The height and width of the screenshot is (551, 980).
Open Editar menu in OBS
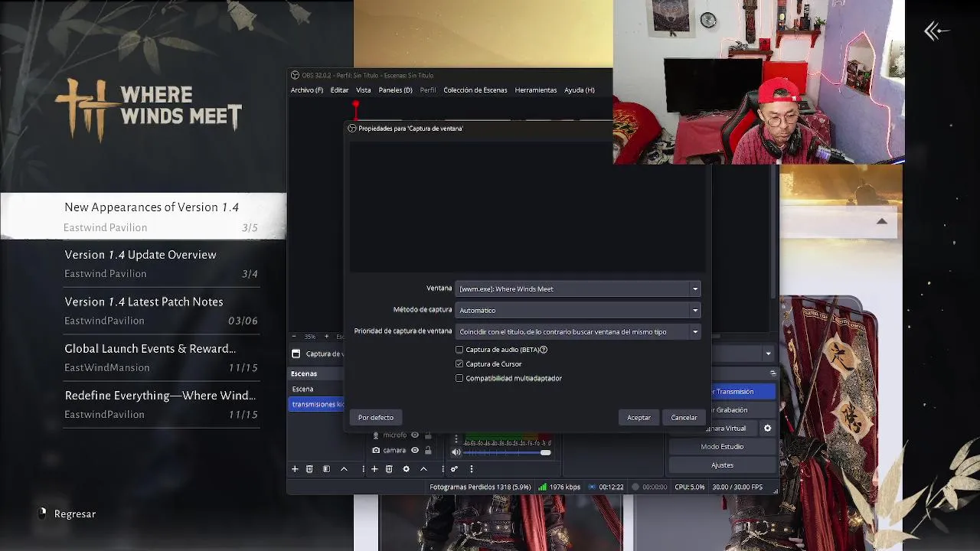(339, 90)
